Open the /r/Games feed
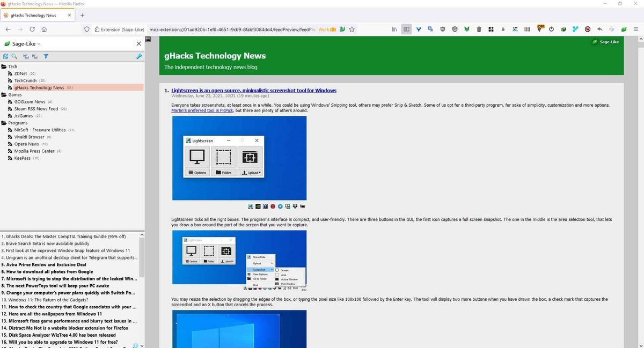Viewport: 644px width, 348px height. pyautogui.click(x=25, y=116)
